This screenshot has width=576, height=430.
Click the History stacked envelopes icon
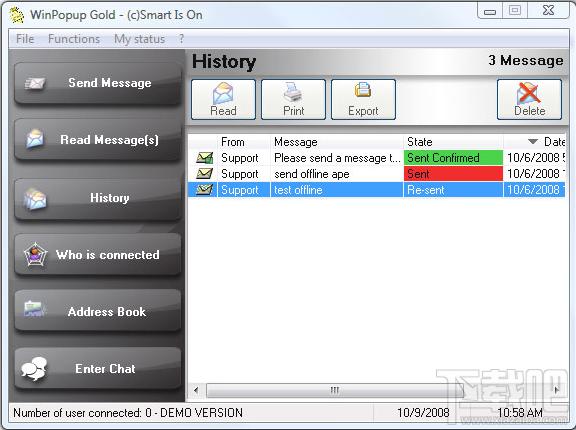tap(35, 199)
